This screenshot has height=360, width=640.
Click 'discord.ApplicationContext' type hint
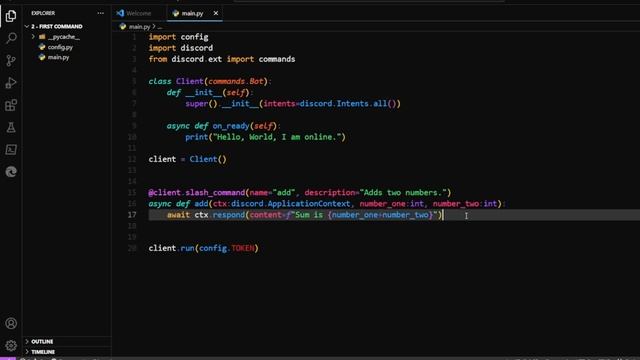291,204
